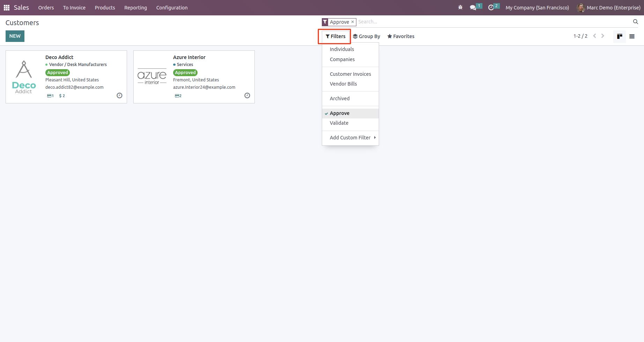This screenshot has height=342, width=644.
Task: Enable the Archived filter
Action: (350, 99)
